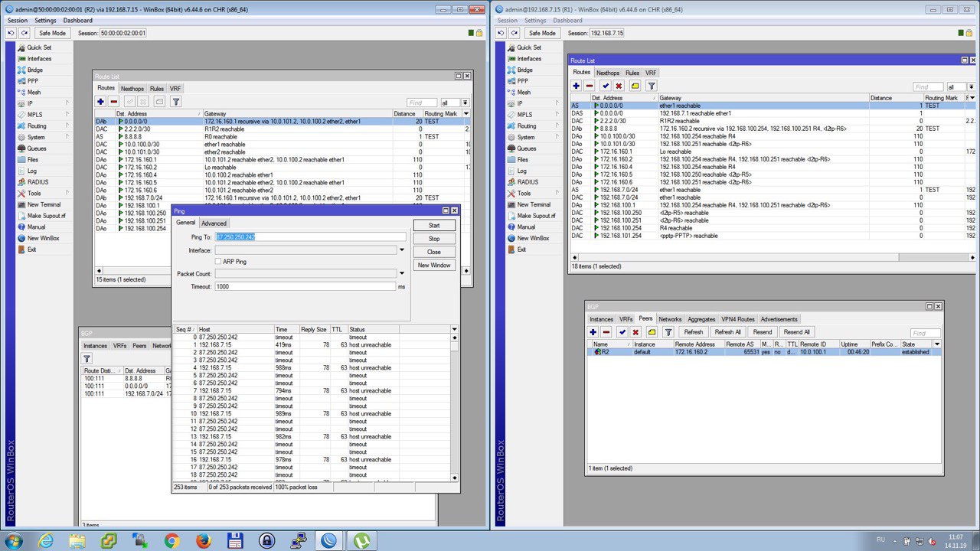Launch Google Chrome from the Windows taskbar

point(171,540)
